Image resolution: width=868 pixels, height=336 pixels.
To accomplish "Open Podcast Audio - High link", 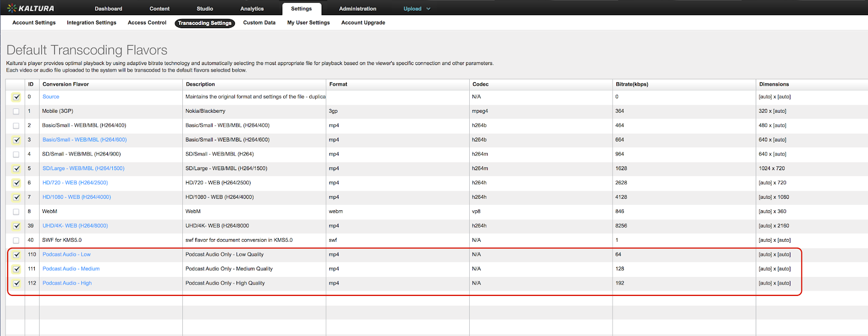I will [x=67, y=283].
